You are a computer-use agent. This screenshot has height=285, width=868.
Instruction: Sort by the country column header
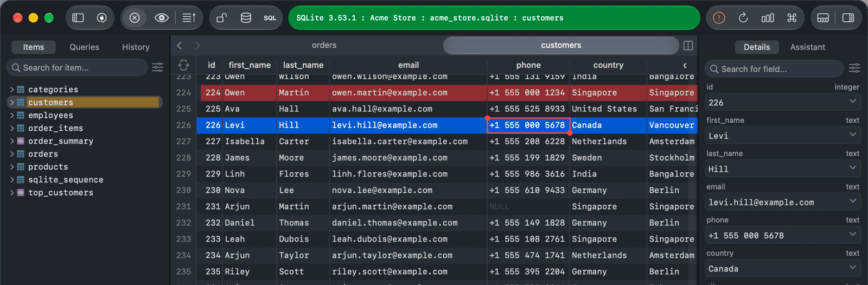click(608, 65)
